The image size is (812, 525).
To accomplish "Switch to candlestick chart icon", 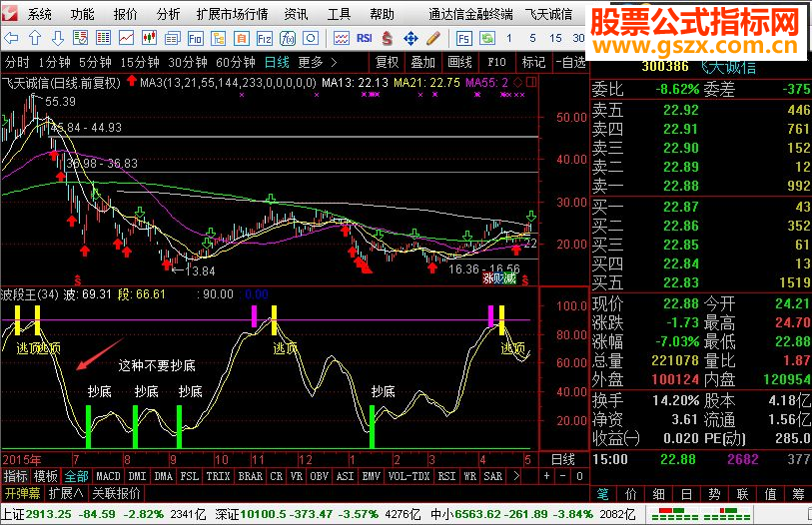I will click(x=149, y=38).
